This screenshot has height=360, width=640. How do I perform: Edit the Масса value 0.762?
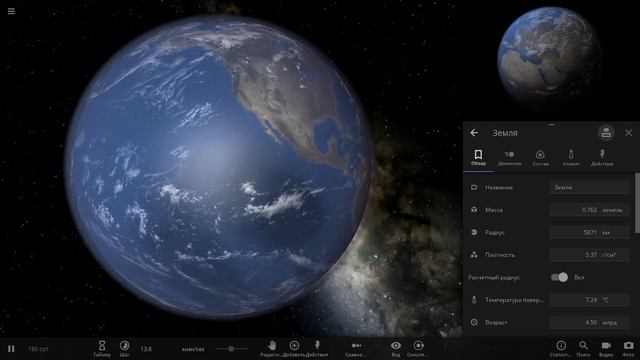(x=589, y=210)
